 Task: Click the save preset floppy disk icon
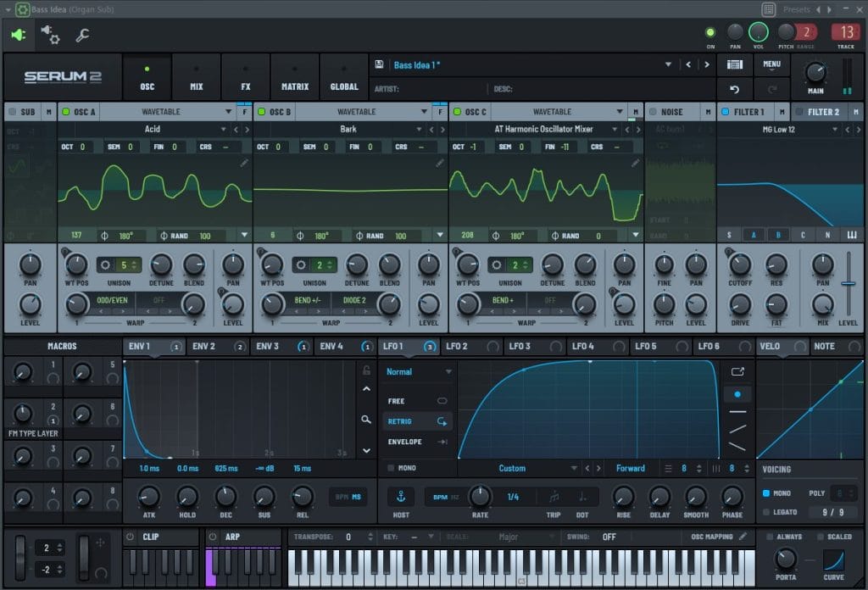(x=379, y=64)
